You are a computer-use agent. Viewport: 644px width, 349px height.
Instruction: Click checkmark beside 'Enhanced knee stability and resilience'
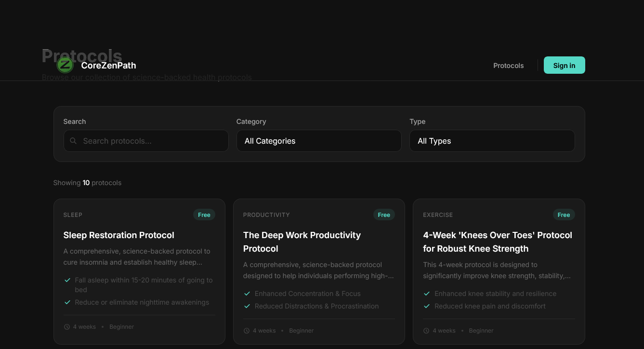pos(427,293)
